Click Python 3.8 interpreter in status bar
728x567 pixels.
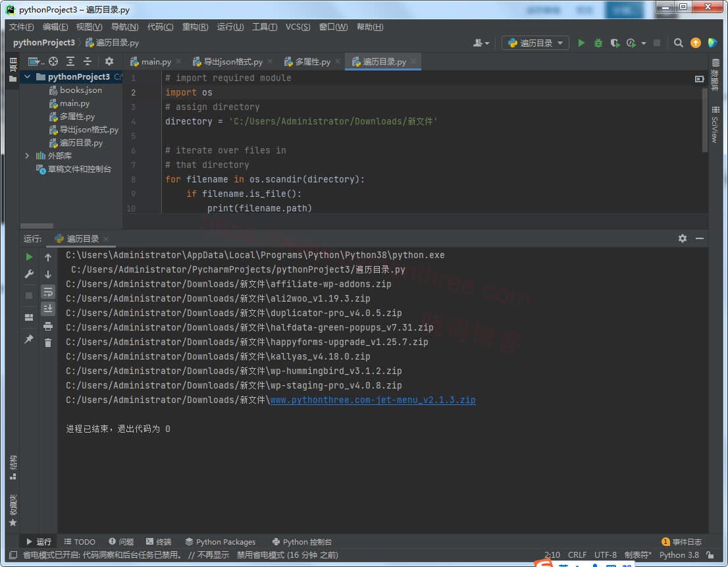point(679,555)
